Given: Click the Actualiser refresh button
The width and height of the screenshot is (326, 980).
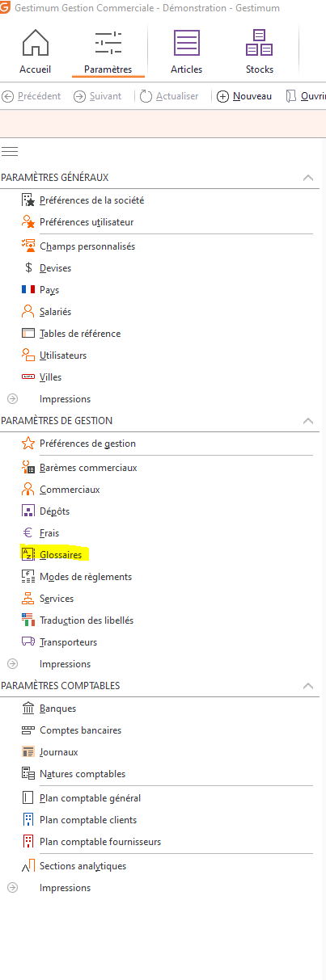Looking at the screenshot, I should [x=169, y=96].
